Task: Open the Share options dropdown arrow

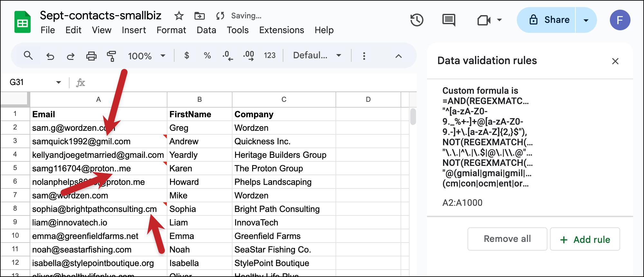Action: coord(586,20)
